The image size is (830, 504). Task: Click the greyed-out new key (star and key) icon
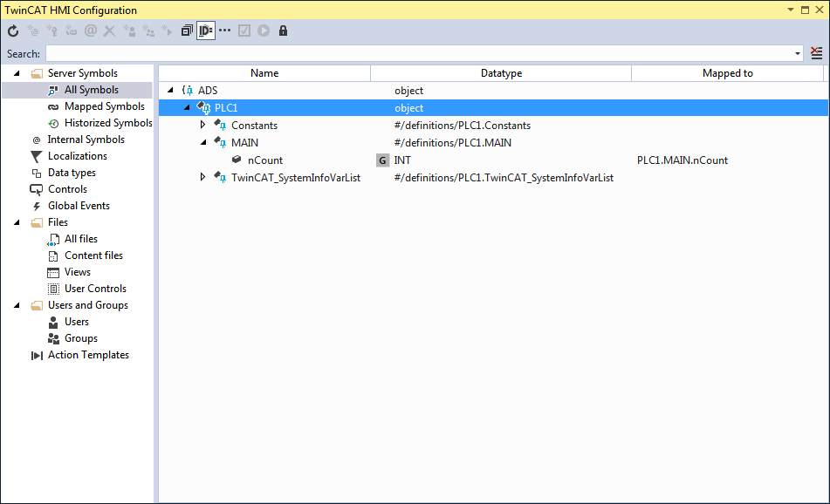(x=51, y=31)
